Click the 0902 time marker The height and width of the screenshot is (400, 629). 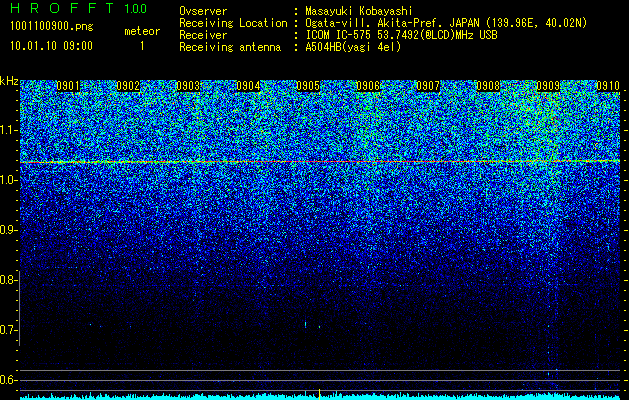tap(128, 86)
